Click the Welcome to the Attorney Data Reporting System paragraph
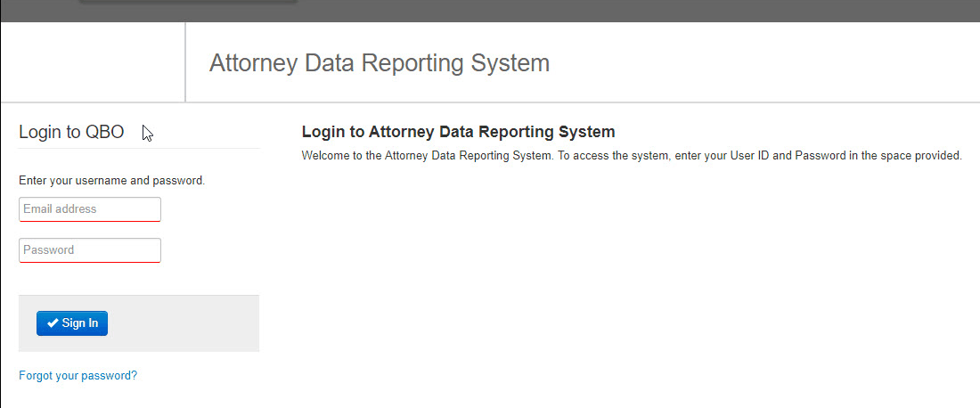980x408 pixels. coord(632,156)
